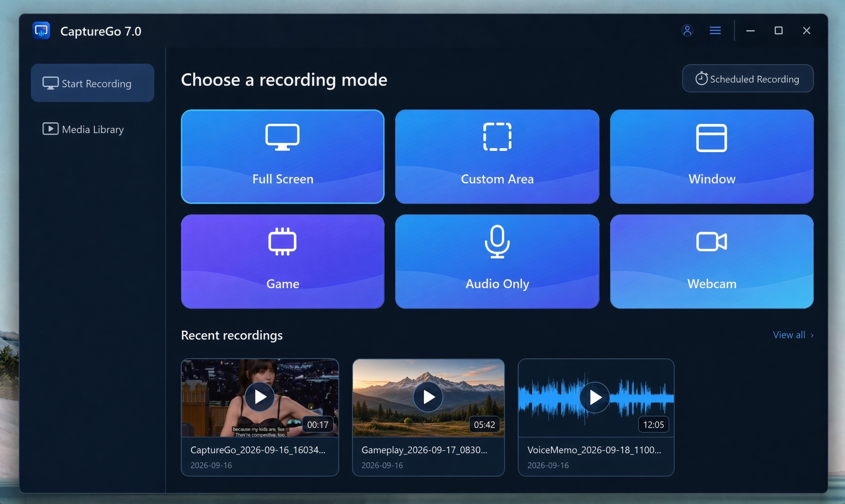Click the CaptureGo app logo icon

[41, 31]
